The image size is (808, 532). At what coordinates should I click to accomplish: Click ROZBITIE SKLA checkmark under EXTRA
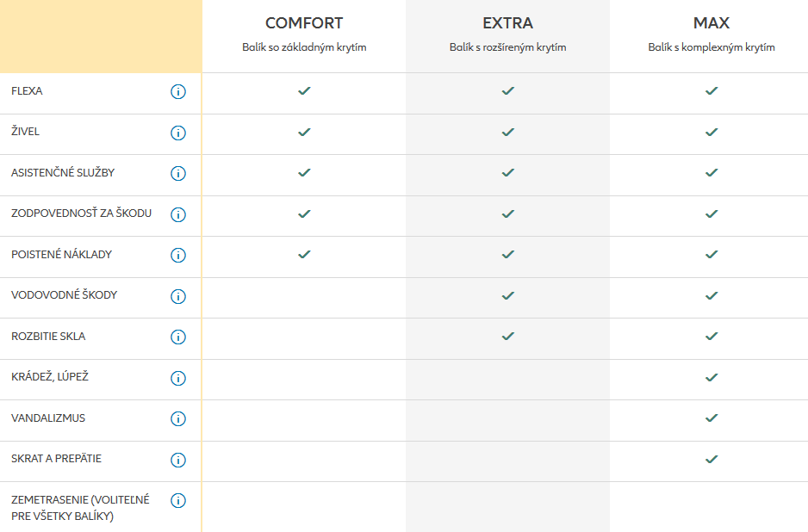click(x=507, y=336)
